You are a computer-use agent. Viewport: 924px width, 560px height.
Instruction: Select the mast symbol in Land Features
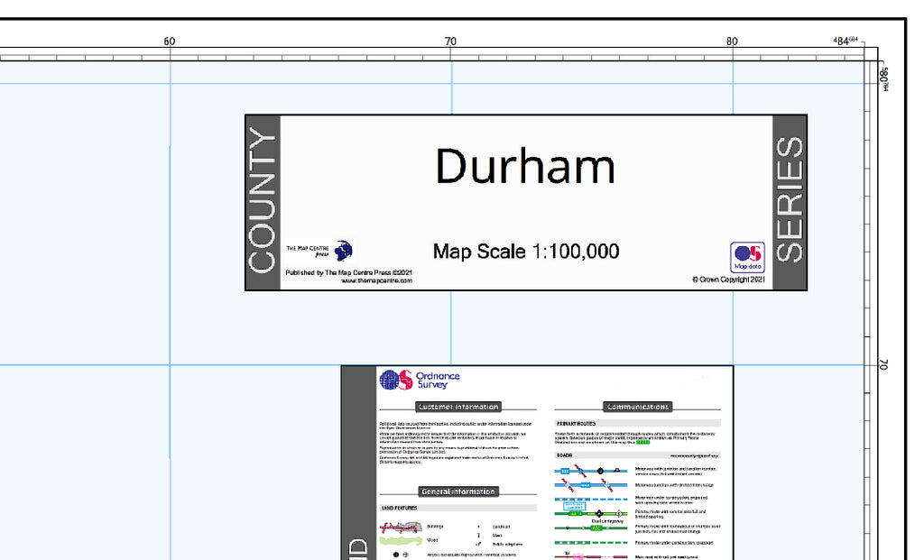[x=477, y=534]
